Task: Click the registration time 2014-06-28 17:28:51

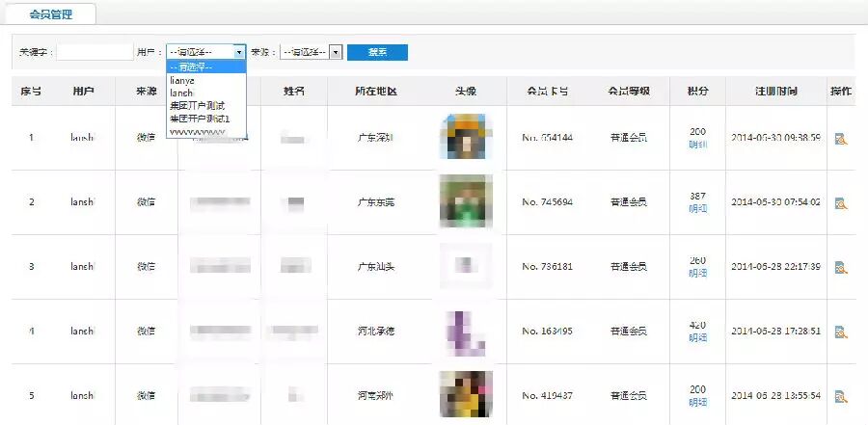Action: tap(776, 331)
